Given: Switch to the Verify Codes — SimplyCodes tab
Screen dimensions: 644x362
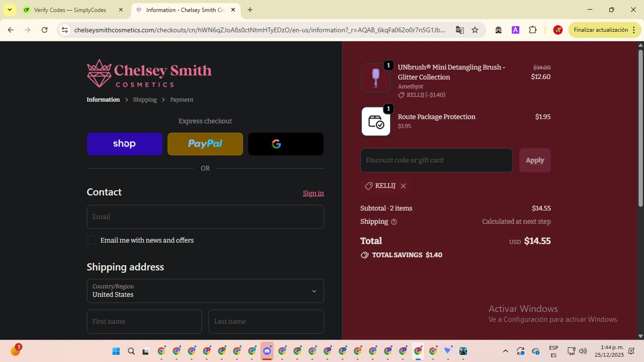Looking at the screenshot, I should [70, 10].
